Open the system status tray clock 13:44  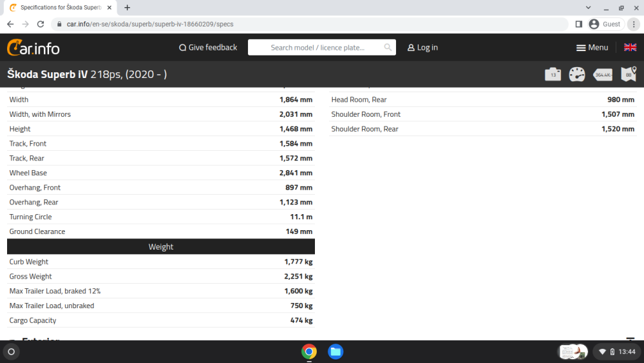[x=618, y=351]
